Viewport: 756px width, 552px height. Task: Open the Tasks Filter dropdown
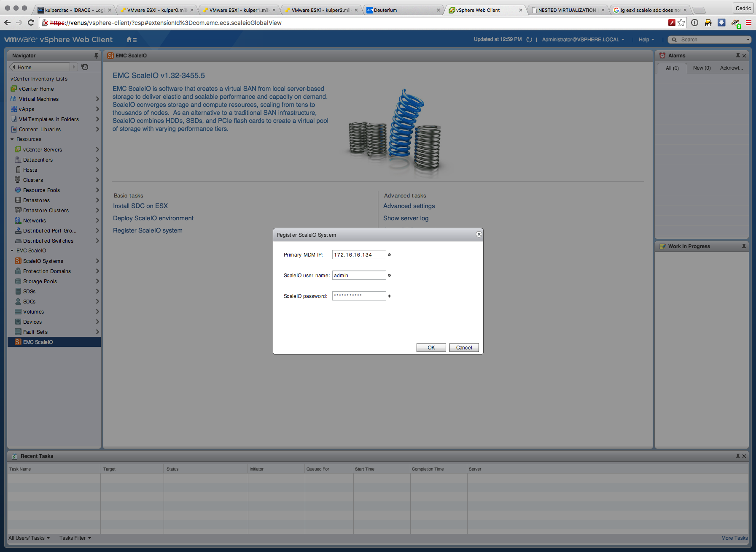point(75,538)
